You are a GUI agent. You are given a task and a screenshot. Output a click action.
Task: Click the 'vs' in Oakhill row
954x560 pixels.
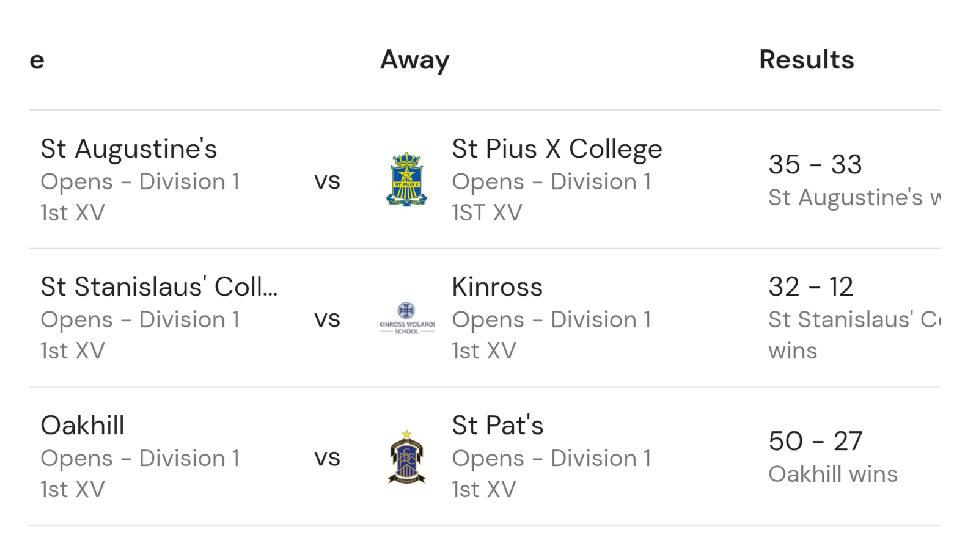[327, 458]
